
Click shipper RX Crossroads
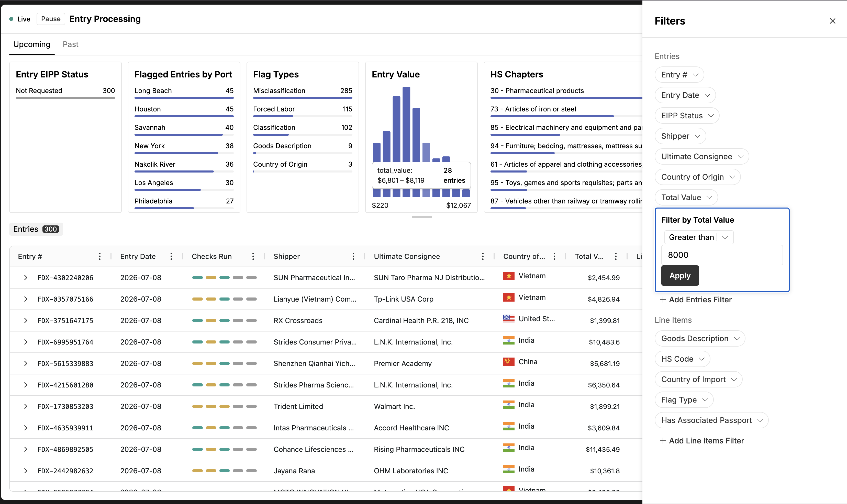tap(298, 320)
